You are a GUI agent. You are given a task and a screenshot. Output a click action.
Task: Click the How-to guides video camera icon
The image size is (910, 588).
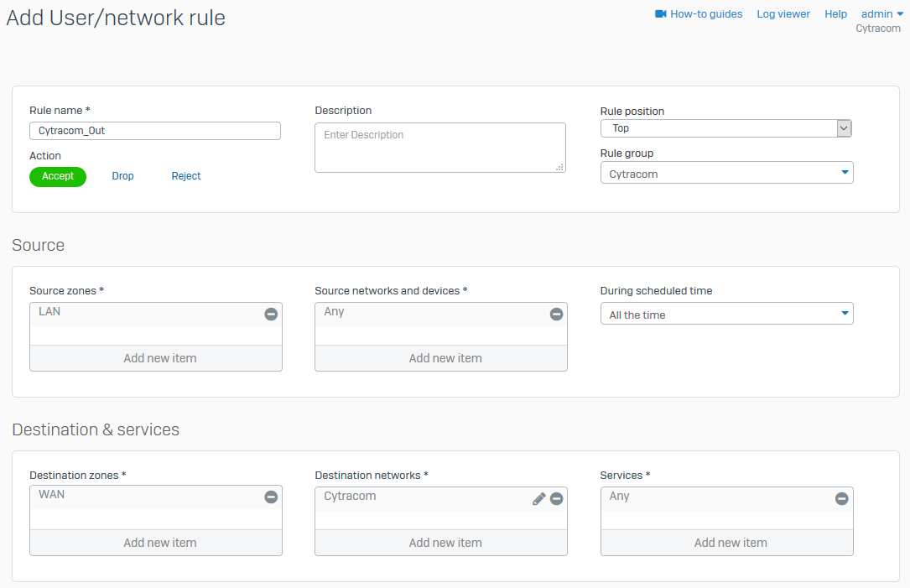pos(660,14)
